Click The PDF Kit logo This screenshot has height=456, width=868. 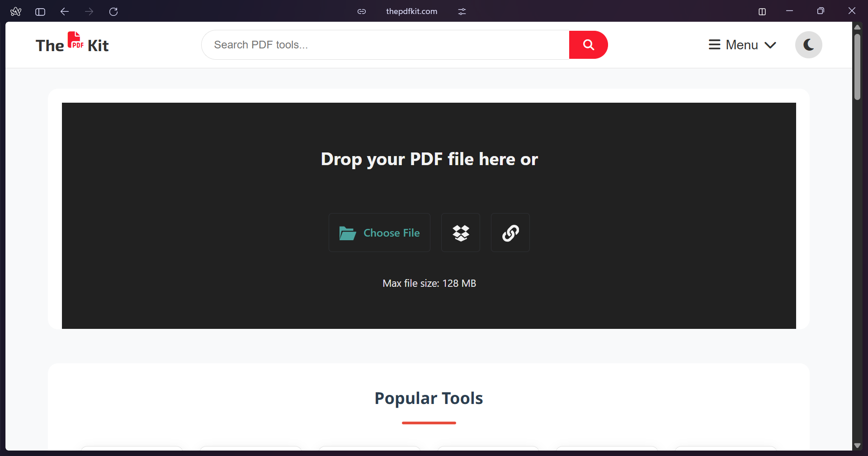pos(72,44)
